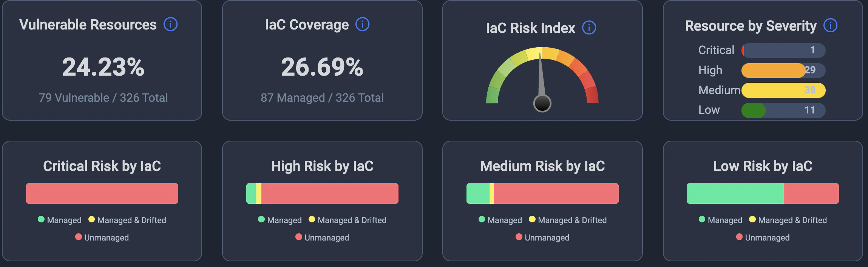Toggle Unmanaged legend in Low Risk card
Image resolution: width=868 pixels, height=267 pixels.
click(x=763, y=238)
